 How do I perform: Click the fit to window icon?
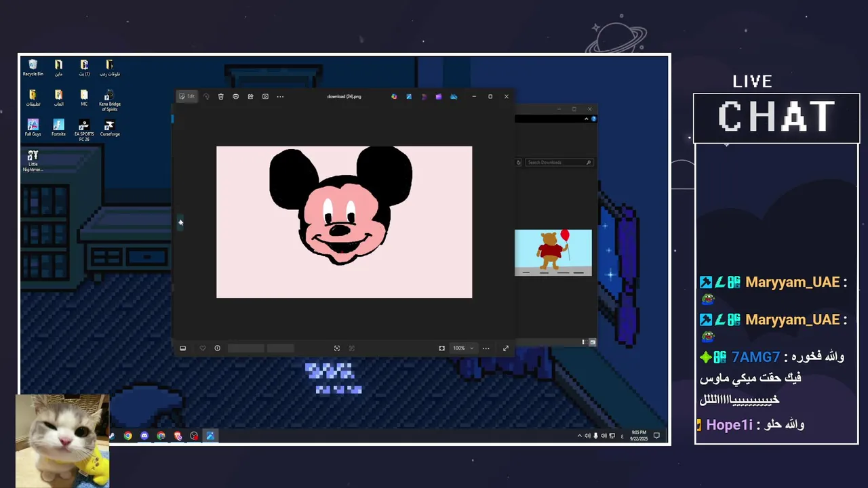tap(441, 348)
